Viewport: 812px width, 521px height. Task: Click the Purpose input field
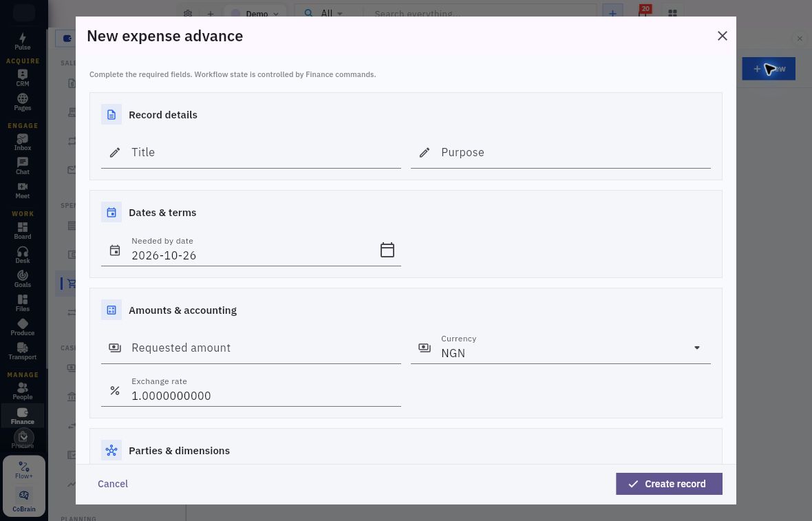tap(560, 152)
